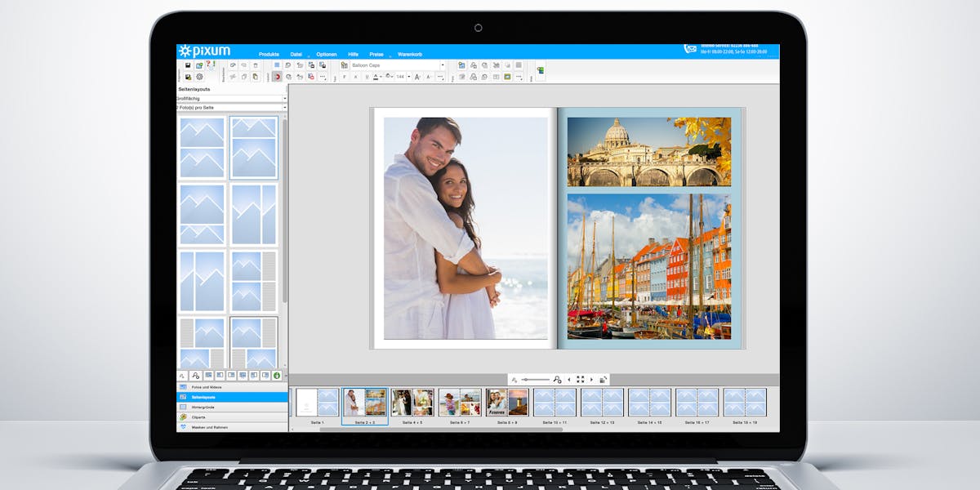Open program settings via the gear icon
This screenshot has height=490, width=980.
[199, 77]
